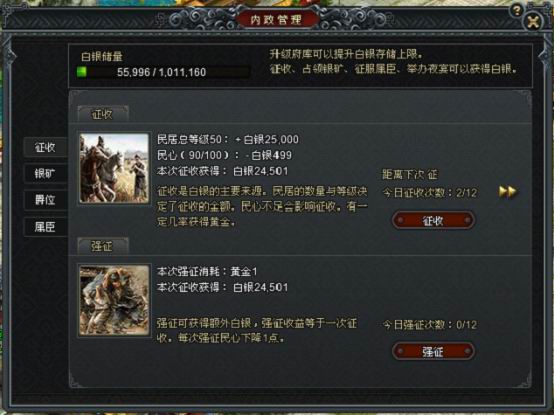Switch to the 爵位 sidebar tab

click(x=45, y=200)
